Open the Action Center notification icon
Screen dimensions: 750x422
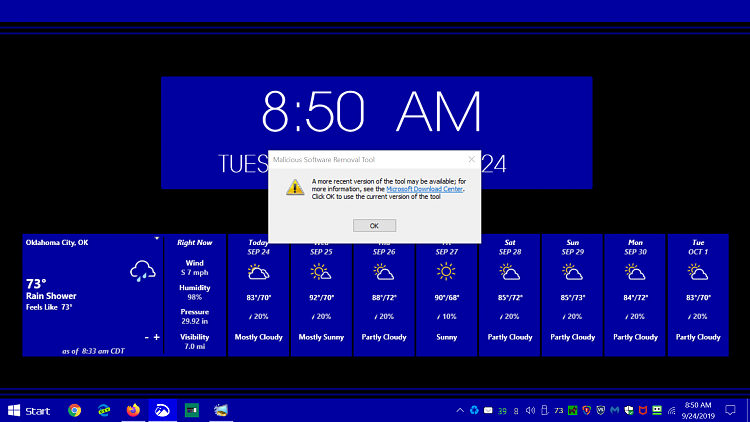tap(730, 411)
